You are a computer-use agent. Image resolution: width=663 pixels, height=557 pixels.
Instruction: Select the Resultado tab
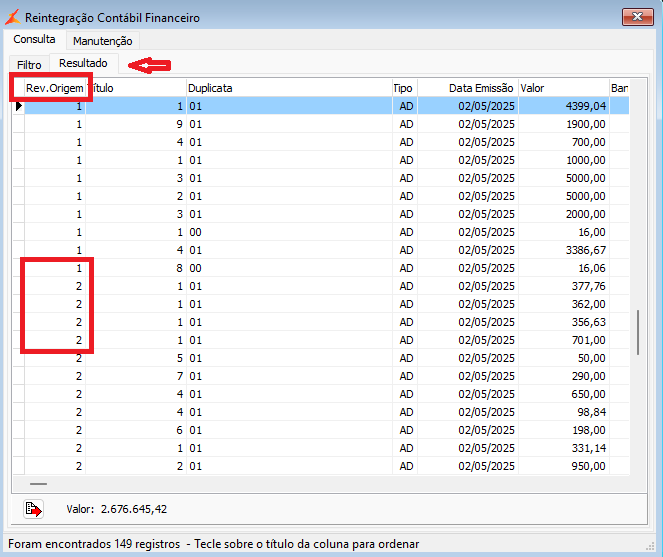83,63
